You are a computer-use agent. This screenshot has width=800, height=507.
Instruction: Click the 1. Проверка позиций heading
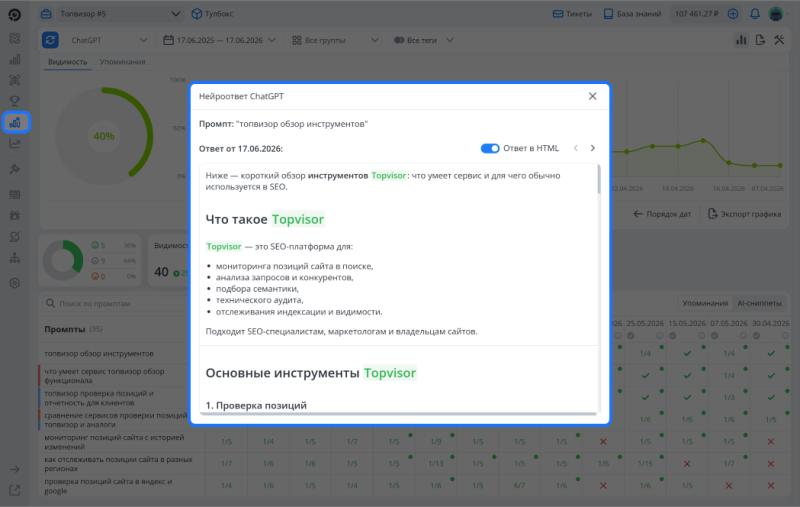(256, 405)
